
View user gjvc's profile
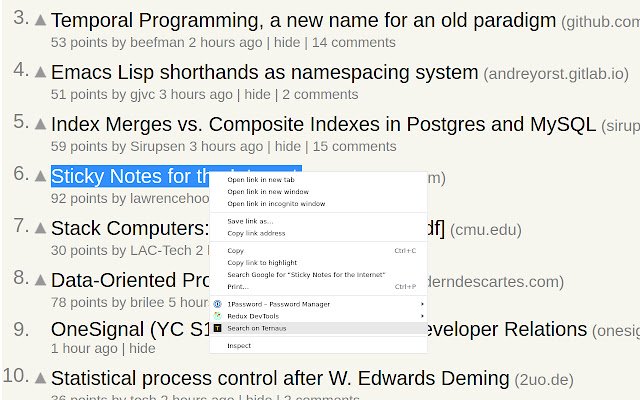[142, 94]
